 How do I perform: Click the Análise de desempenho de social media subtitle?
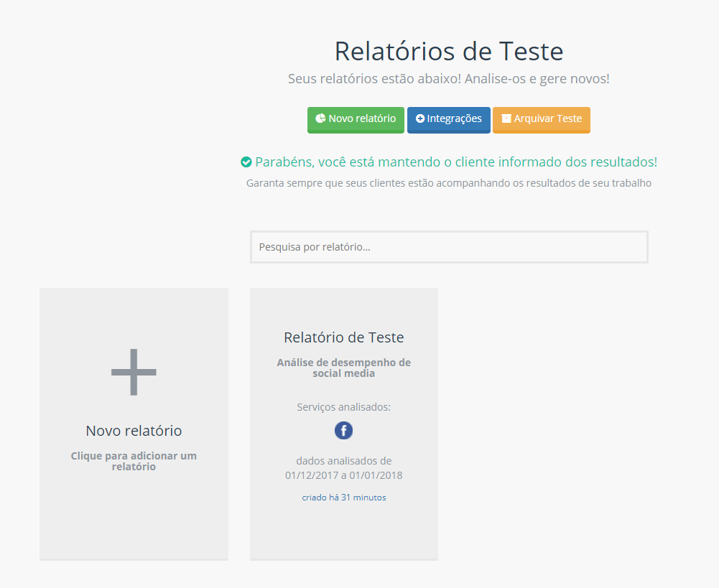click(x=343, y=368)
